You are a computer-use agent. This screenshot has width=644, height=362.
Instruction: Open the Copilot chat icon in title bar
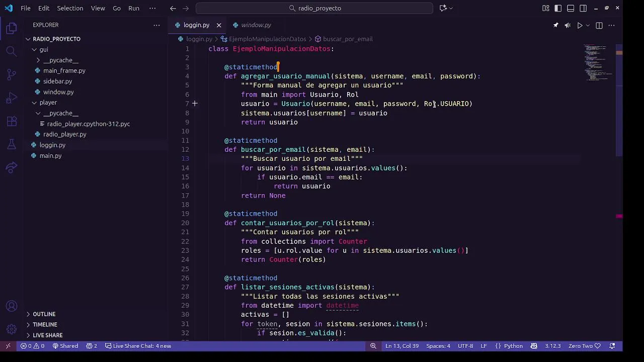click(x=443, y=8)
